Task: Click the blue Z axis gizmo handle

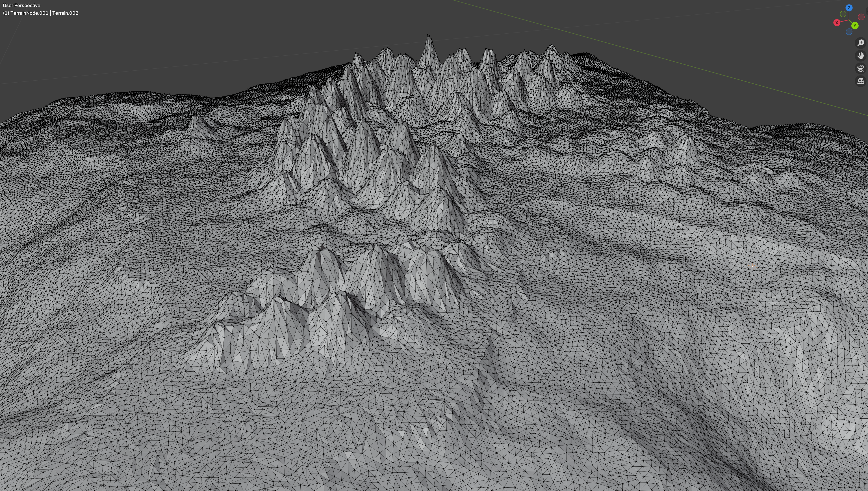Action: coord(849,8)
